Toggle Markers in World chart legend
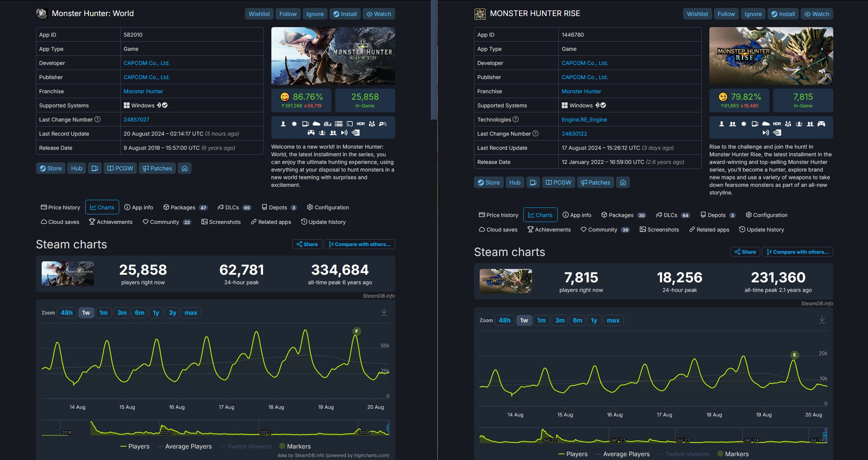The width and height of the screenshot is (868, 460). (x=295, y=446)
